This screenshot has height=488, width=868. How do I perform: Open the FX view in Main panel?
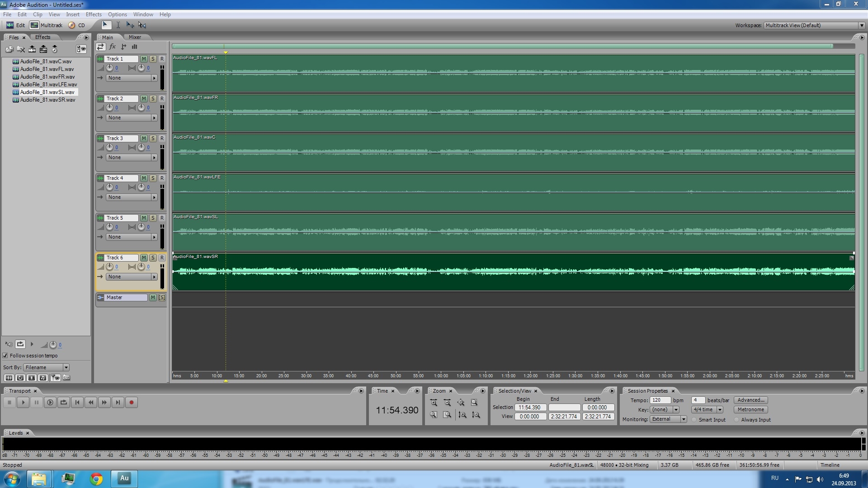(113, 47)
